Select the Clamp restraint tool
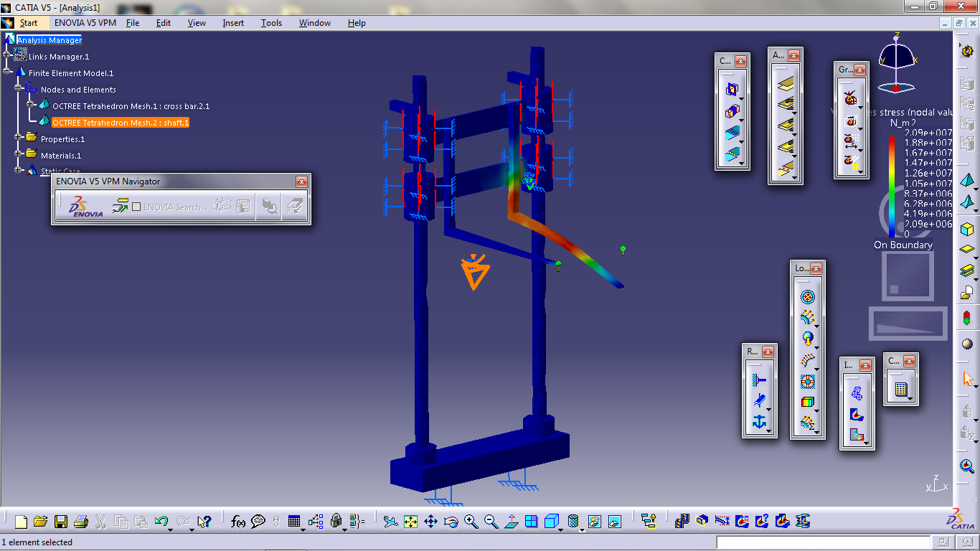This screenshot has width=980, height=551. pos(758,380)
